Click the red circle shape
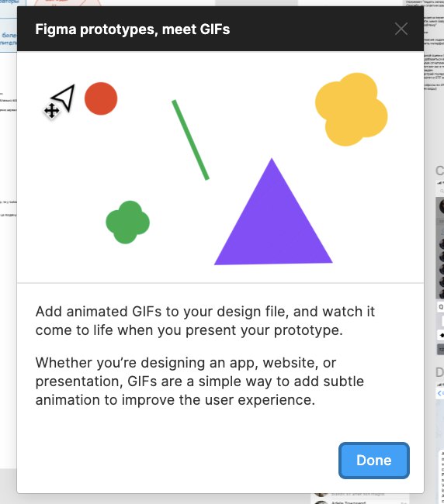The height and width of the screenshot is (504, 444). point(101,98)
